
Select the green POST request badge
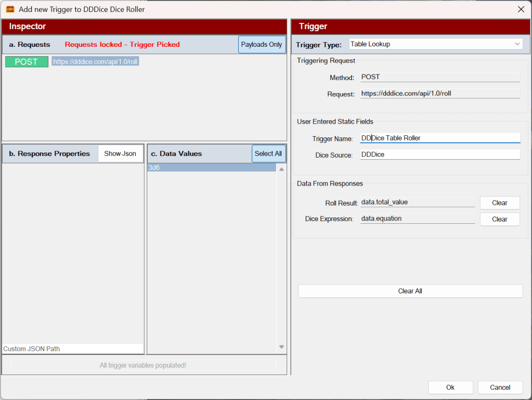27,62
